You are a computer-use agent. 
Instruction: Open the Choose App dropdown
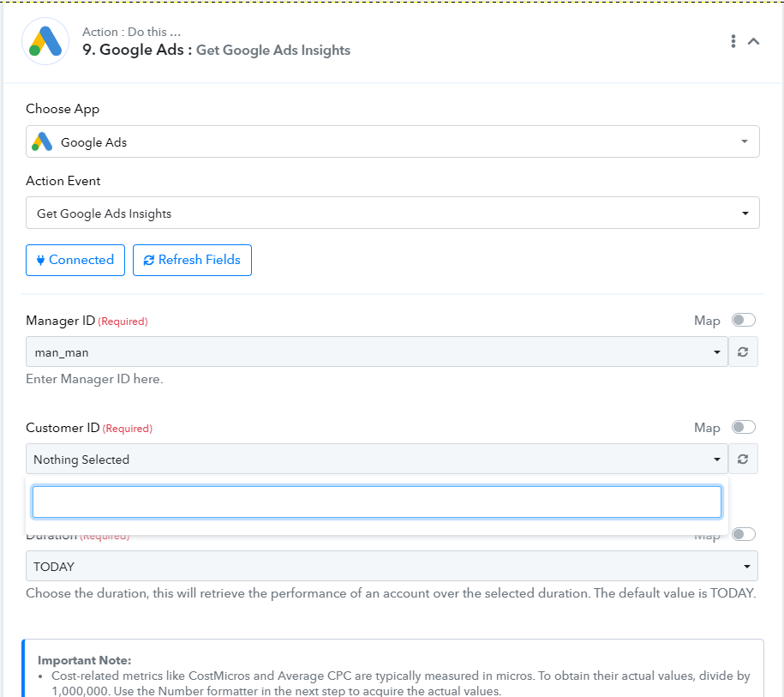(x=392, y=141)
